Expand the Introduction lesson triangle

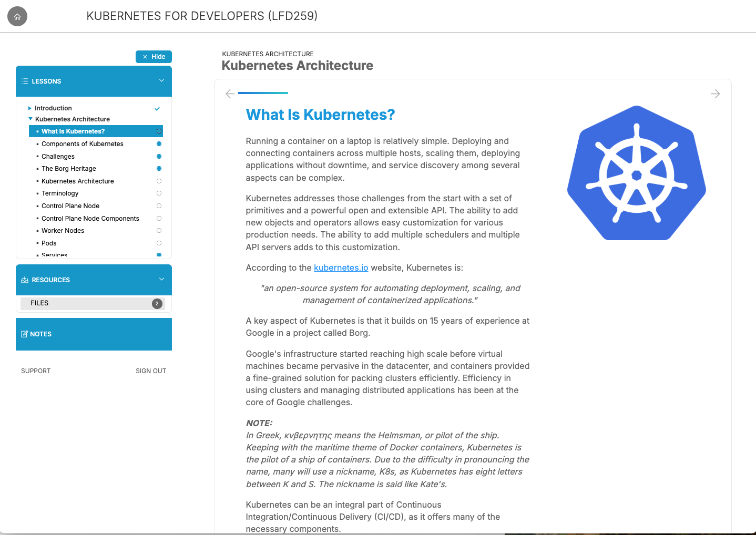(30, 108)
